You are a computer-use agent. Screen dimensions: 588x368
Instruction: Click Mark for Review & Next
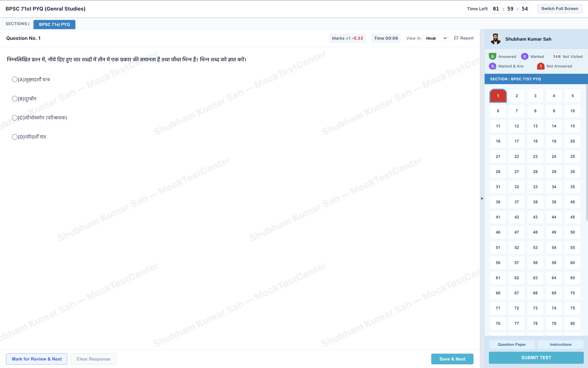tap(37, 359)
